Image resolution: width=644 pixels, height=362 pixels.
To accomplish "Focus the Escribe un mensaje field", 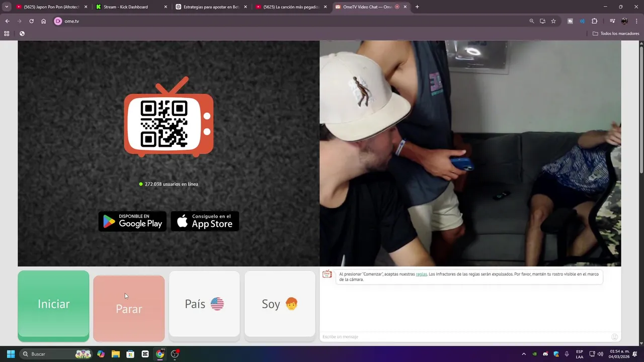I will [465, 337].
